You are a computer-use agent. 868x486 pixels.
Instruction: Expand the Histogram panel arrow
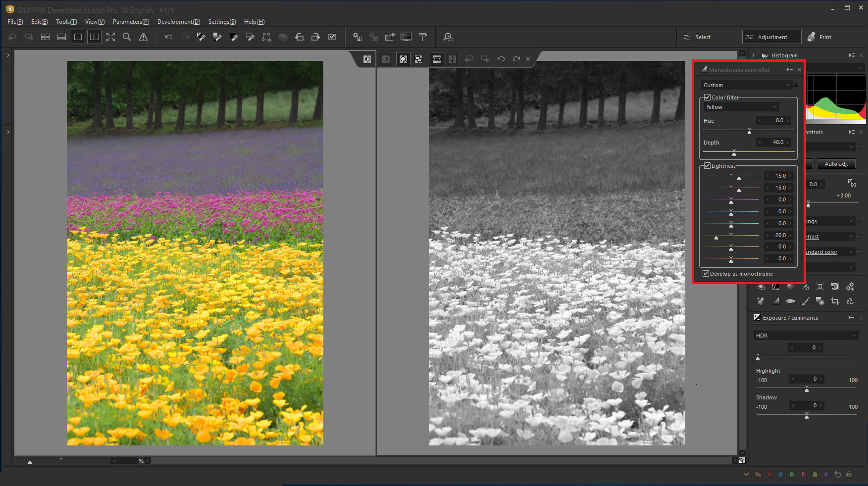(754, 55)
